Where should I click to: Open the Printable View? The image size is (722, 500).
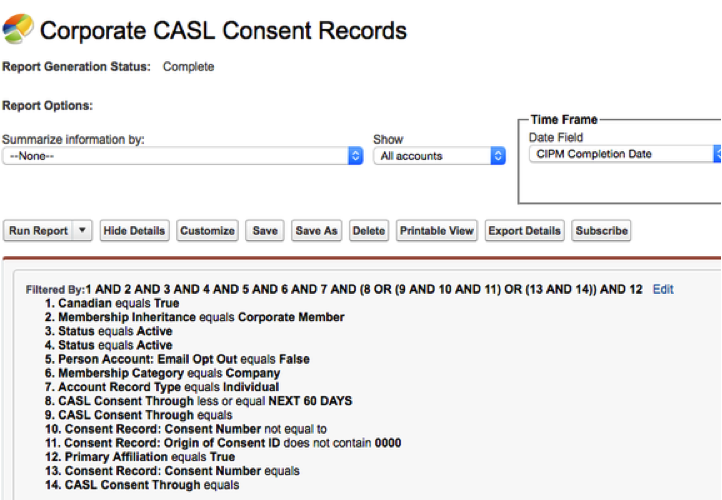tap(437, 230)
